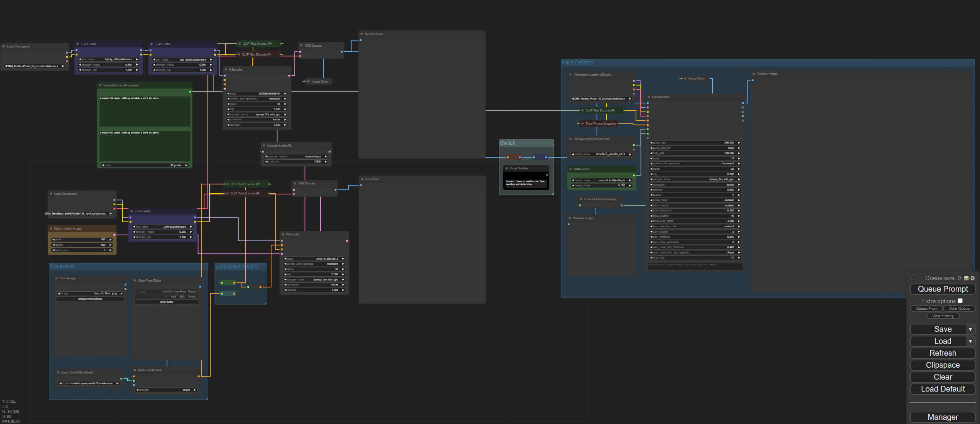Open settings via the gear icon
Screen dimensions: 980x424
pos(972,278)
